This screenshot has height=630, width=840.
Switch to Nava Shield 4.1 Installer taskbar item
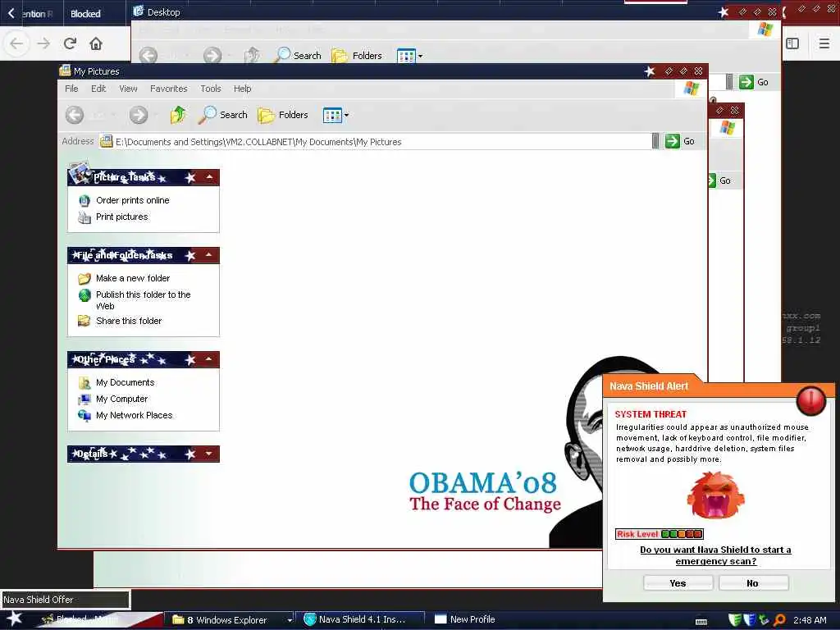(362, 619)
